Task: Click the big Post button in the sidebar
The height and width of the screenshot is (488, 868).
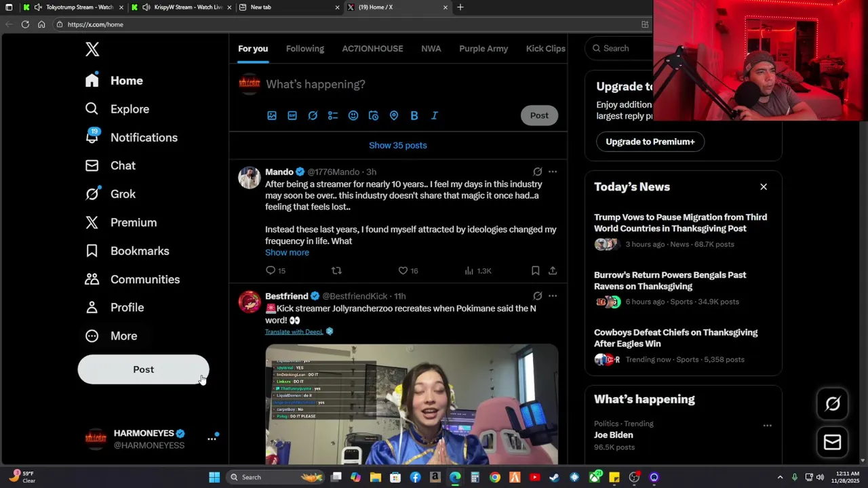Action: click(143, 369)
